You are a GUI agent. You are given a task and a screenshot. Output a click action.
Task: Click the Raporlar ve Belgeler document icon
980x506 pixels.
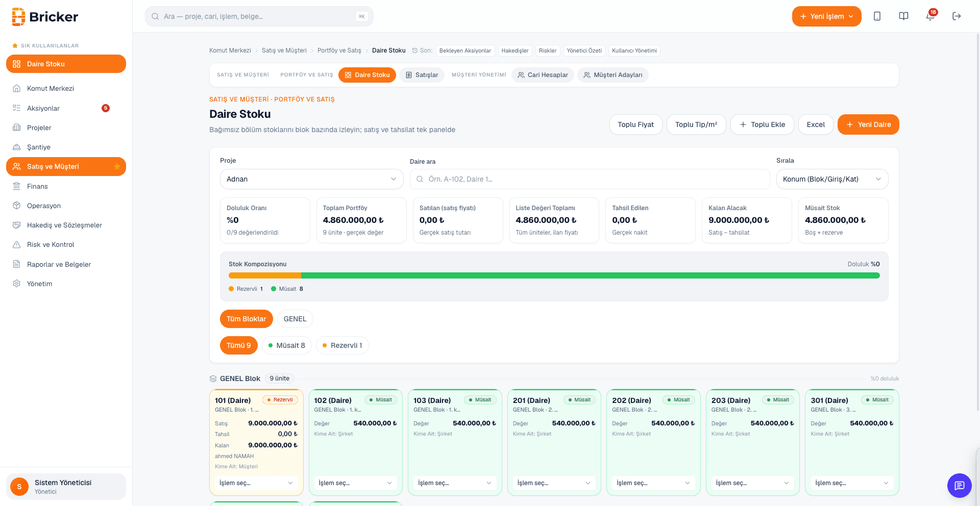pyautogui.click(x=17, y=264)
